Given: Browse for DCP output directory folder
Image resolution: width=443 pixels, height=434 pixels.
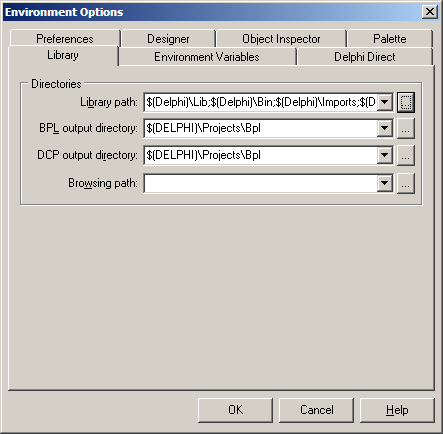Looking at the screenshot, I should point(406,155).
